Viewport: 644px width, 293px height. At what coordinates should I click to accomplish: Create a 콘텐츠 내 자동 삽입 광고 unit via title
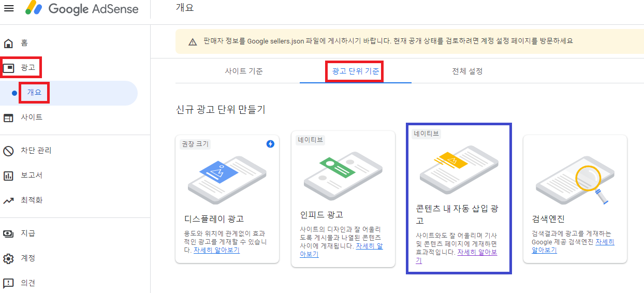coord(458,214)
